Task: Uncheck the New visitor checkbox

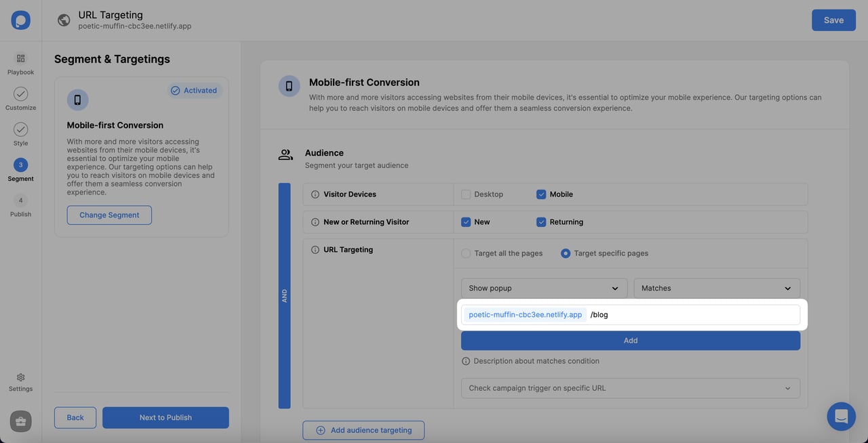Action: coord(466,221)
